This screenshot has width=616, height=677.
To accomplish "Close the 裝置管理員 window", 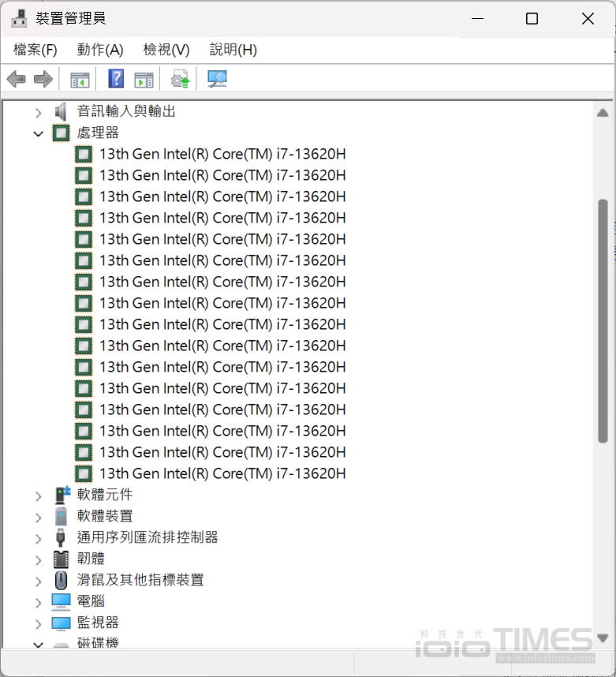I will click(x=588, y=19).
